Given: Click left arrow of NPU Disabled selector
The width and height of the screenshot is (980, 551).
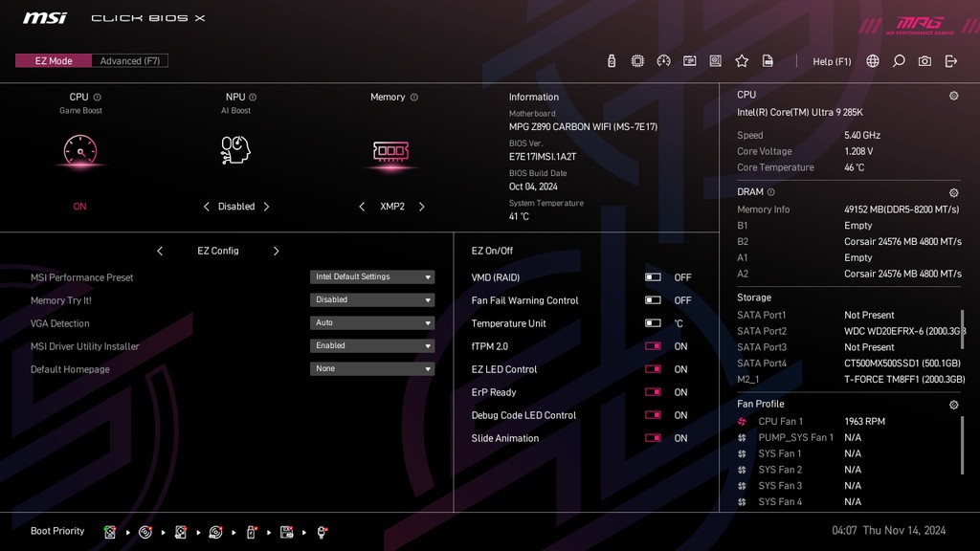Looking at the screenshot, I should point(207,207).
